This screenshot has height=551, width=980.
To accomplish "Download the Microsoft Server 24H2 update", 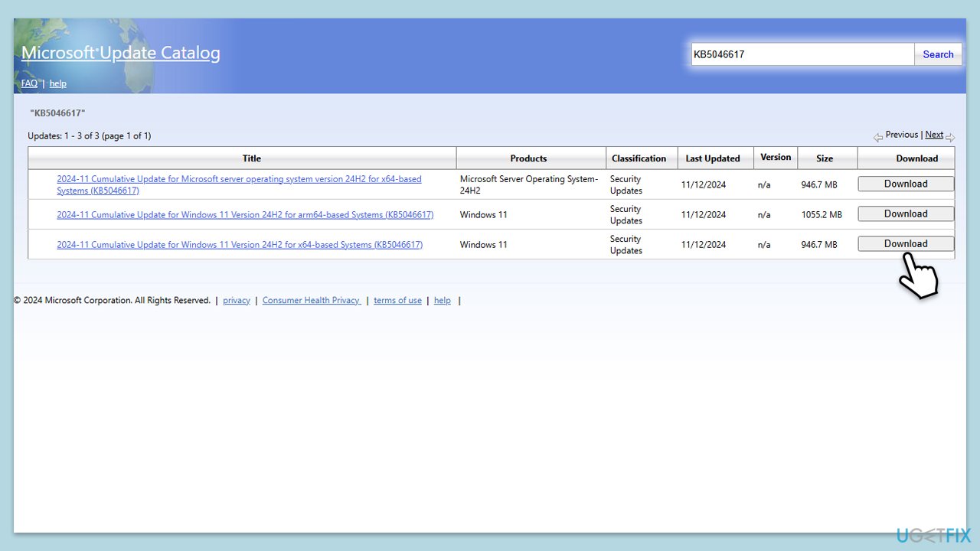I will tap(906, 184).
